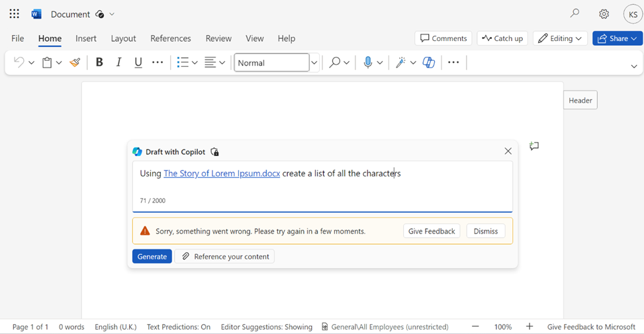Click the cloud save status icon

[99, 15]
